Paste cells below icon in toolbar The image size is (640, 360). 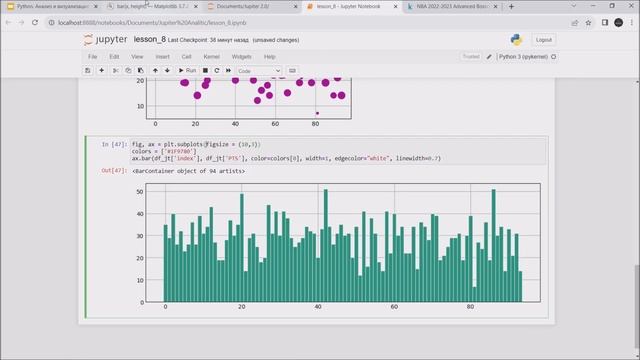pos(140,71)
